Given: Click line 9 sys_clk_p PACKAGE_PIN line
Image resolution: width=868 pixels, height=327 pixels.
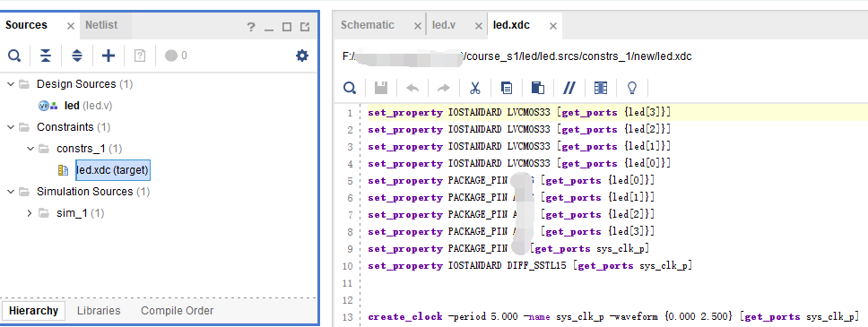Looking at the screenshot, I should click(x=508, y=248).
